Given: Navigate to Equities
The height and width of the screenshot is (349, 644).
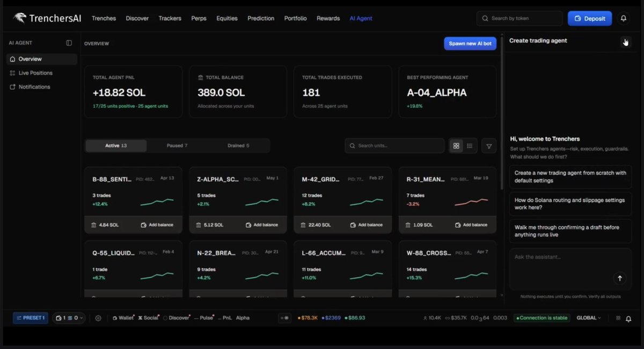Looking at the screenshot, I should pyautogui.click(x=227, y=18).
